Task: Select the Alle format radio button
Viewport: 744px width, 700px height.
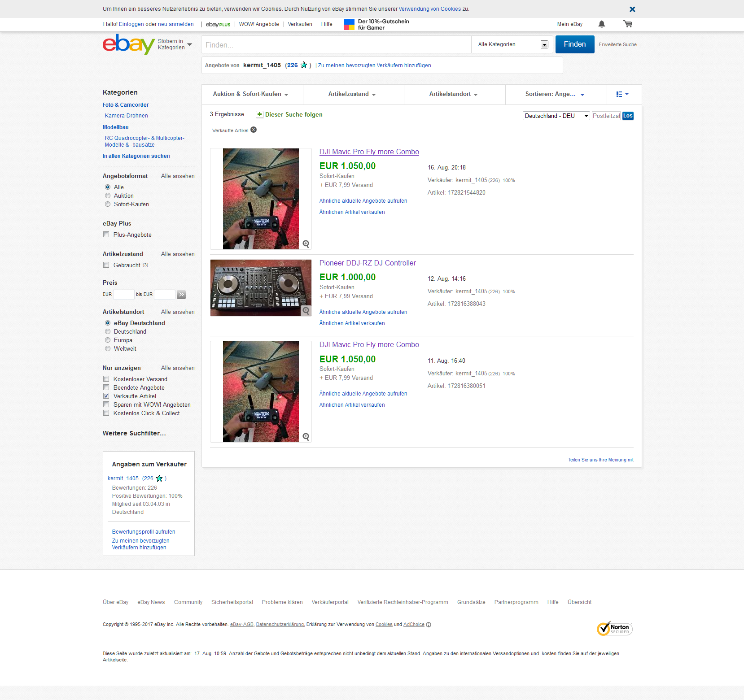Action: [108, 187]
